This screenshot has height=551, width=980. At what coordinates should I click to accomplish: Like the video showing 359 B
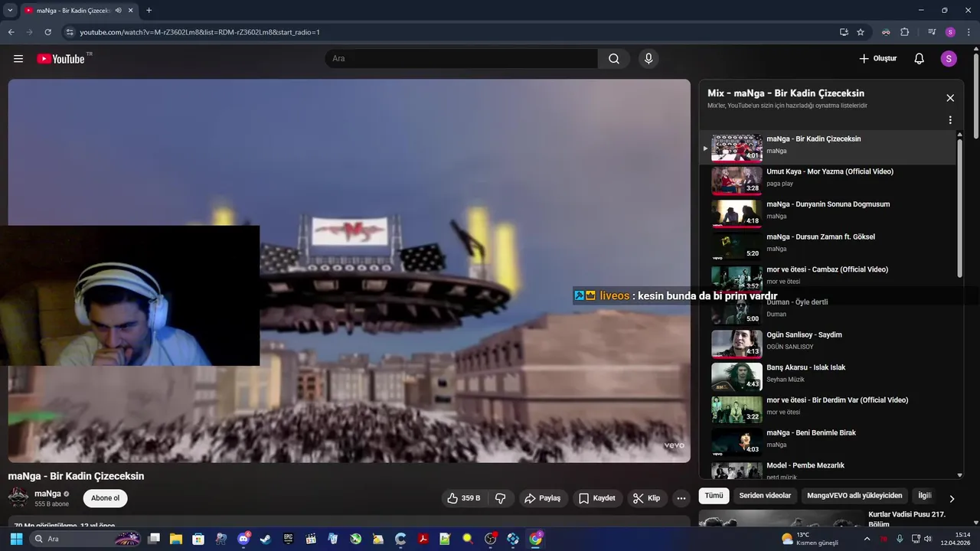click(x=464, y=498)
